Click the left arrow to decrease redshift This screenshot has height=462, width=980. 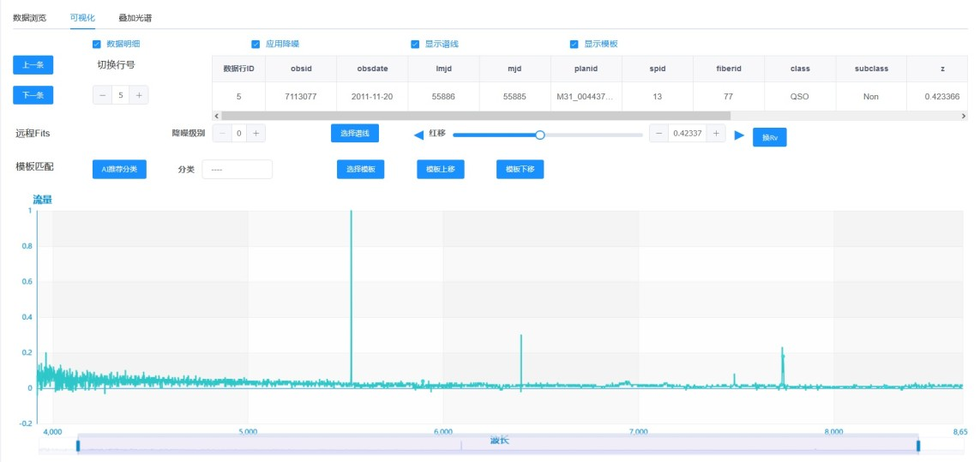pyautogui.click(x=419, y=135)
